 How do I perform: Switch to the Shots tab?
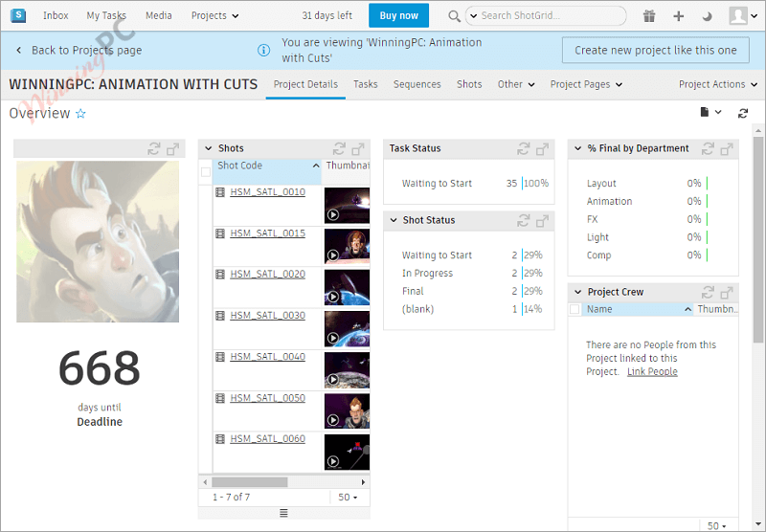pyautogui.click(x=469, y=84)
